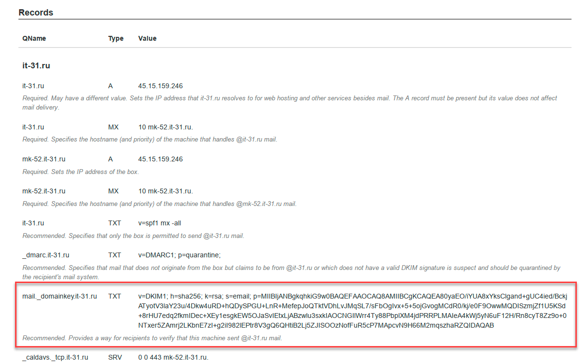Select the mail._domainkey.it-31.ru QName
Viewport: 588px width, 364px height.
pyautogui.click(x=60, y=296)
